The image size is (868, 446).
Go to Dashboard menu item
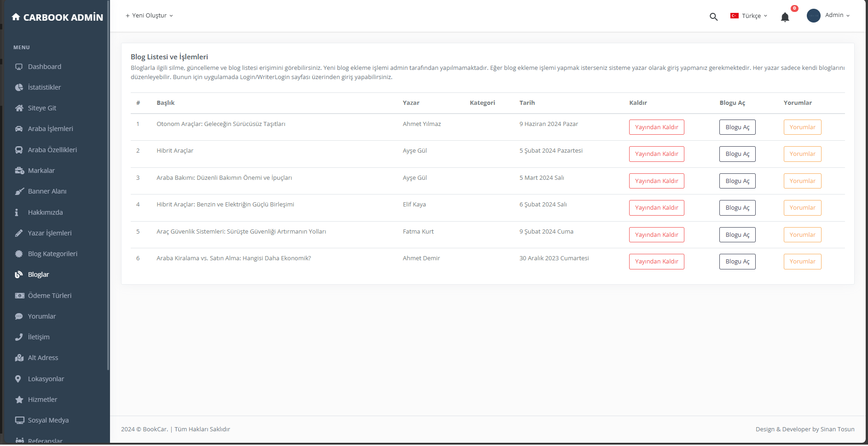(x=44, y=67)
